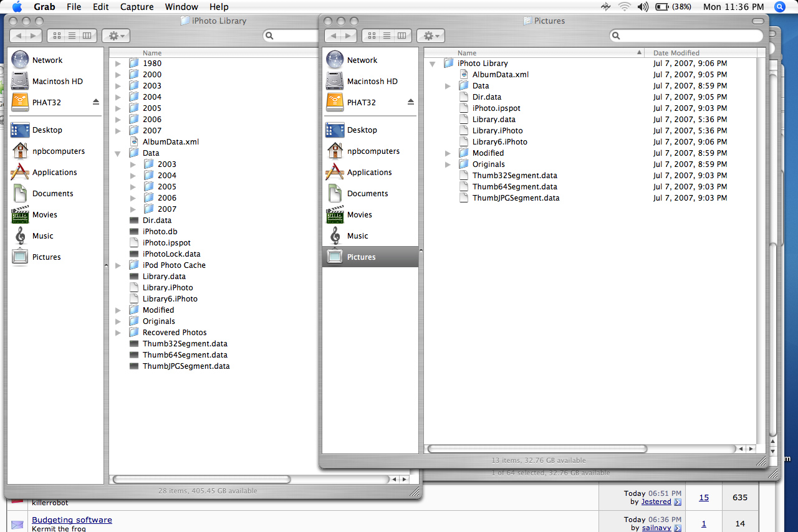Click horizontal scrollbar in Pictures window
Image resolution: width=798 pixels, height=532 pixels.
(x=537, y=449)
